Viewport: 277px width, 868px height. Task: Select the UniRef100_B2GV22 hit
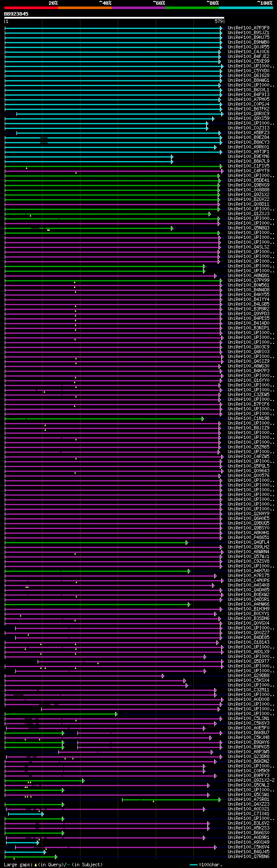248,199
